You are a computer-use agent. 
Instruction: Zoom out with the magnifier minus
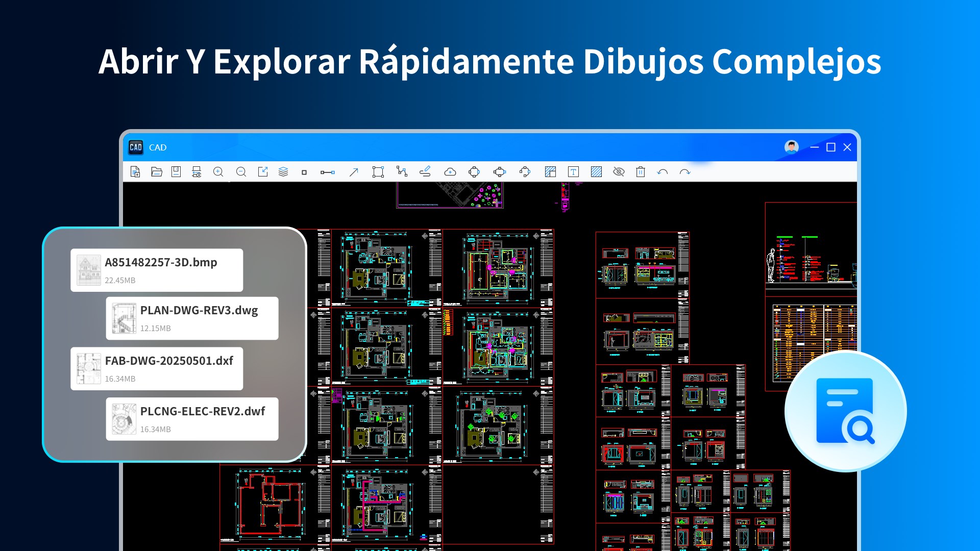(x=241, y=172)
